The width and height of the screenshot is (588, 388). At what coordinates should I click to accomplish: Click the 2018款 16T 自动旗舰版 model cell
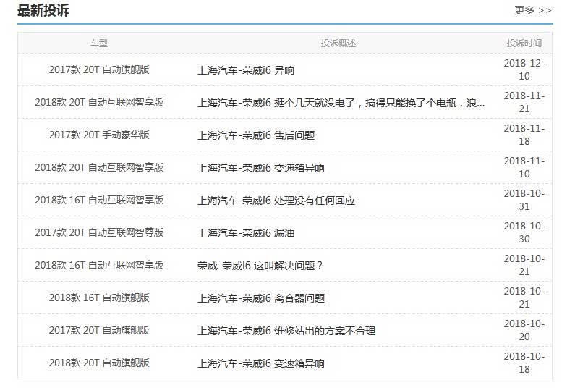click(99, 298)
